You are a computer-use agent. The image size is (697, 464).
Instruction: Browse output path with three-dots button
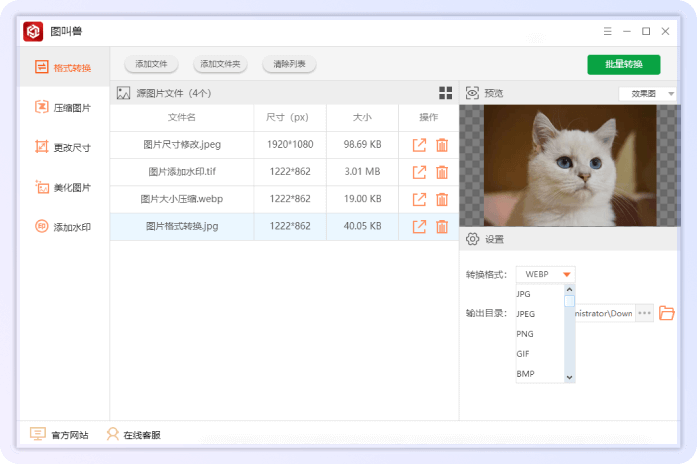coord(645,313)
